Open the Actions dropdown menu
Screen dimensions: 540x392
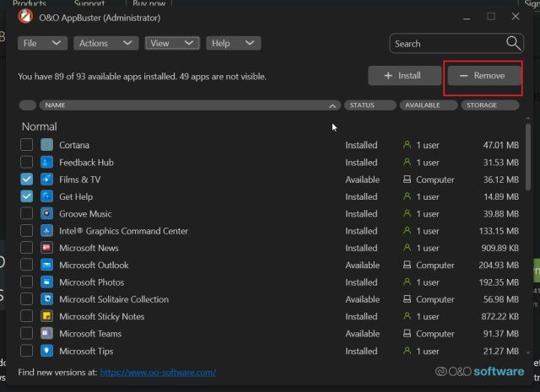tap(106, 43)
